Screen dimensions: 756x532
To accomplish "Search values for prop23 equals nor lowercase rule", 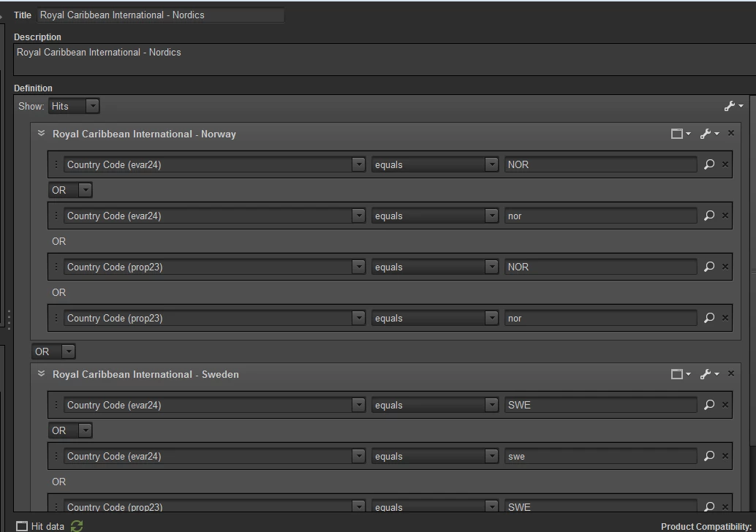I will pos(708,318).
